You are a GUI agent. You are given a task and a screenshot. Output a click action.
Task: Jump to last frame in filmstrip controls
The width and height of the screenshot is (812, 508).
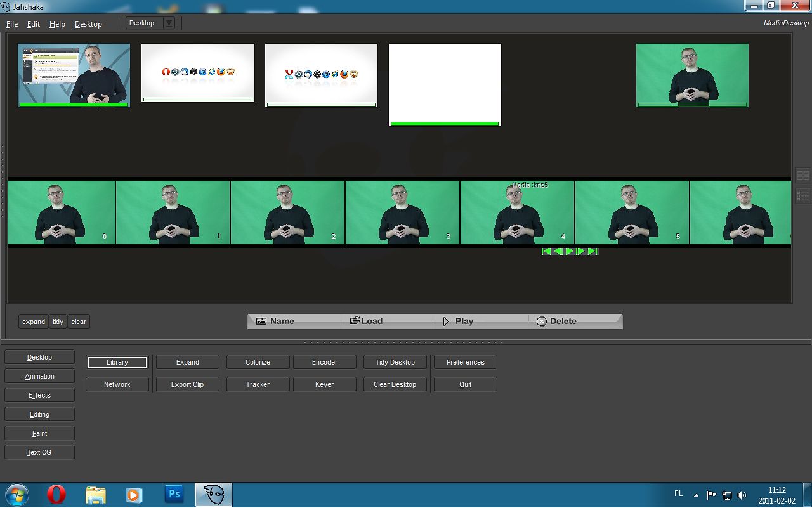coord(593,252)
